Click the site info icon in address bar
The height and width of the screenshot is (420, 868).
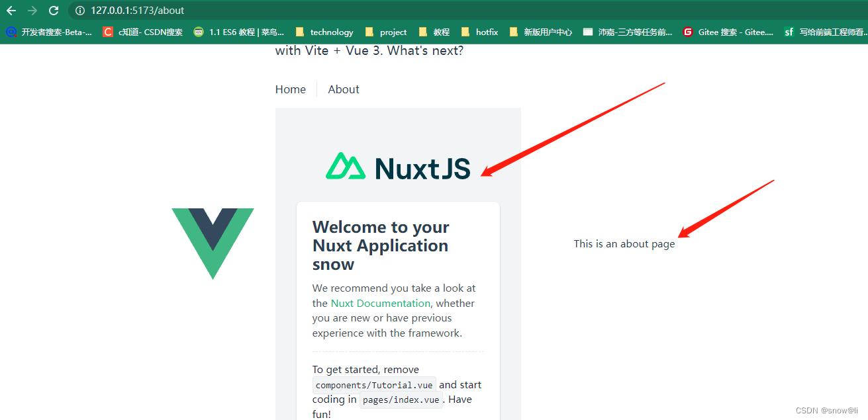pyautogui.click(x=79, y=10)
